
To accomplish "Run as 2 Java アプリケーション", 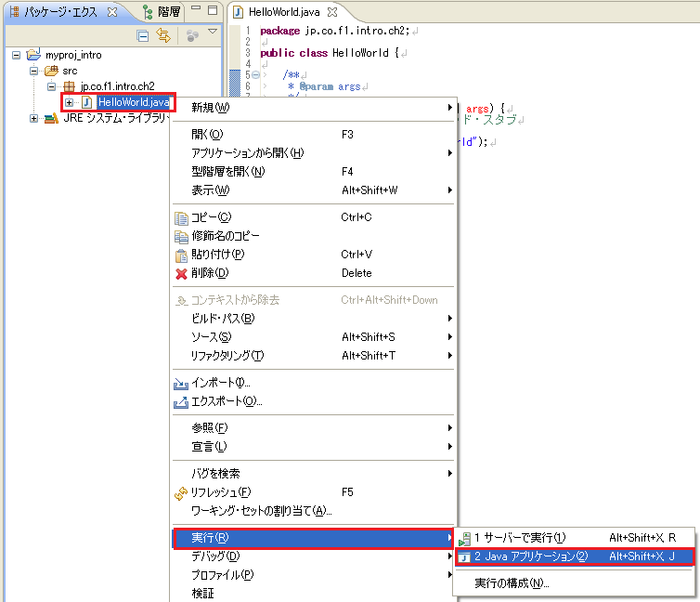I will (530, 556).
